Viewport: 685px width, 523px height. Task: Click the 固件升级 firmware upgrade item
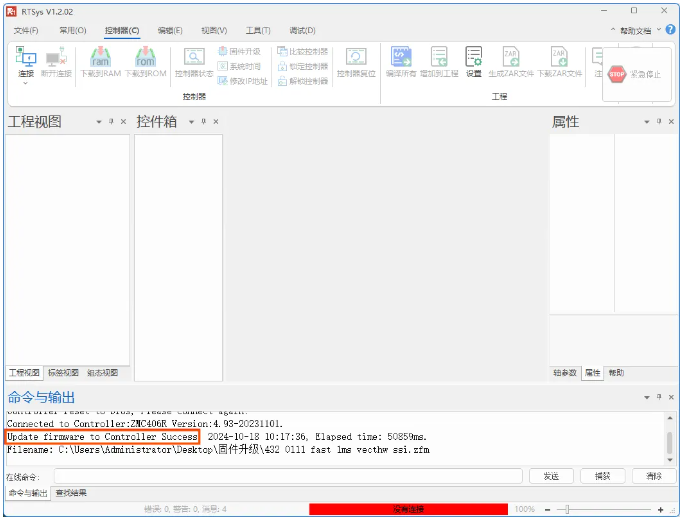tap(239, 52)
